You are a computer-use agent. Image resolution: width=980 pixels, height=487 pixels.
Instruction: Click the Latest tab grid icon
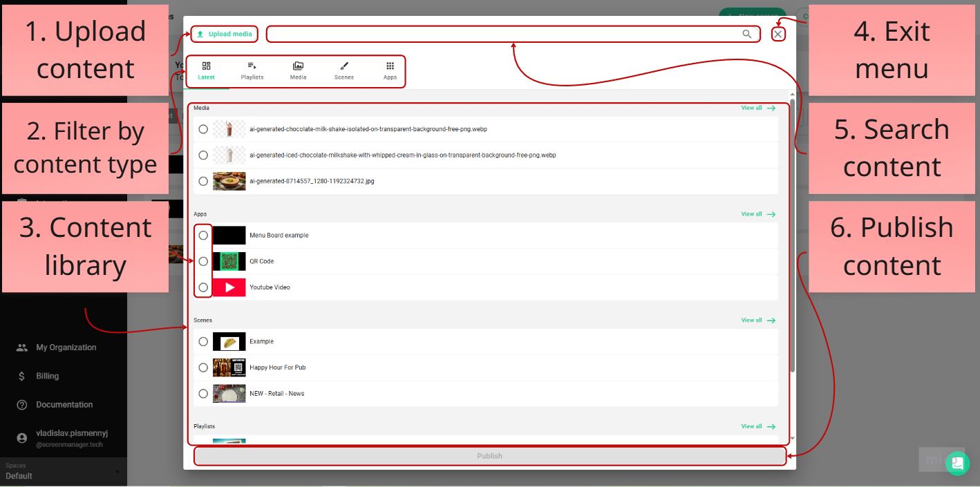(206, 66)
